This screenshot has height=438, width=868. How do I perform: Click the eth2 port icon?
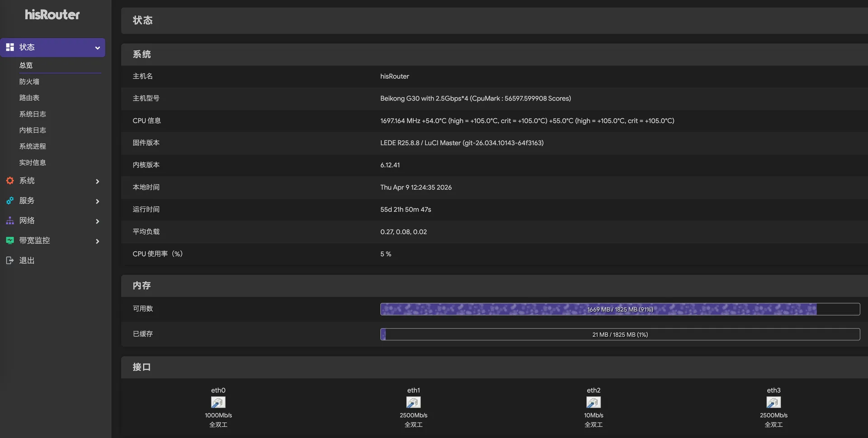593,402
